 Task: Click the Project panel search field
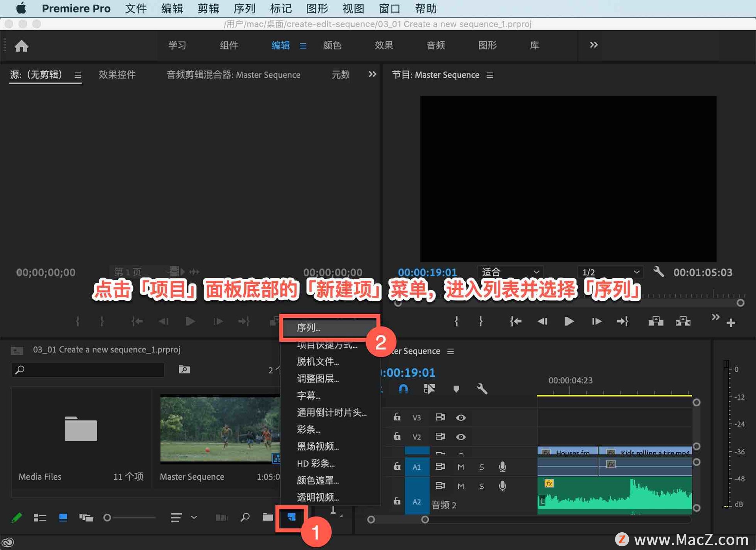(x=88, y=369)
